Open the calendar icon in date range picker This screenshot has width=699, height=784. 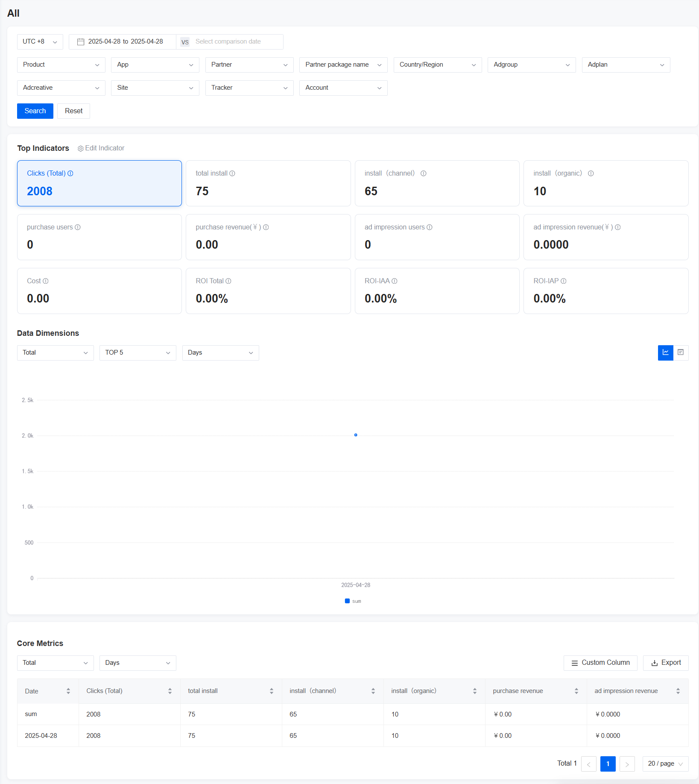[81, 41]
